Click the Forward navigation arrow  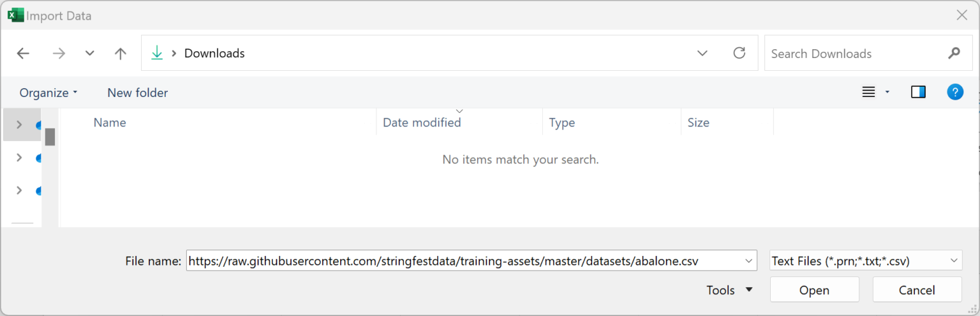click(59, 54)
